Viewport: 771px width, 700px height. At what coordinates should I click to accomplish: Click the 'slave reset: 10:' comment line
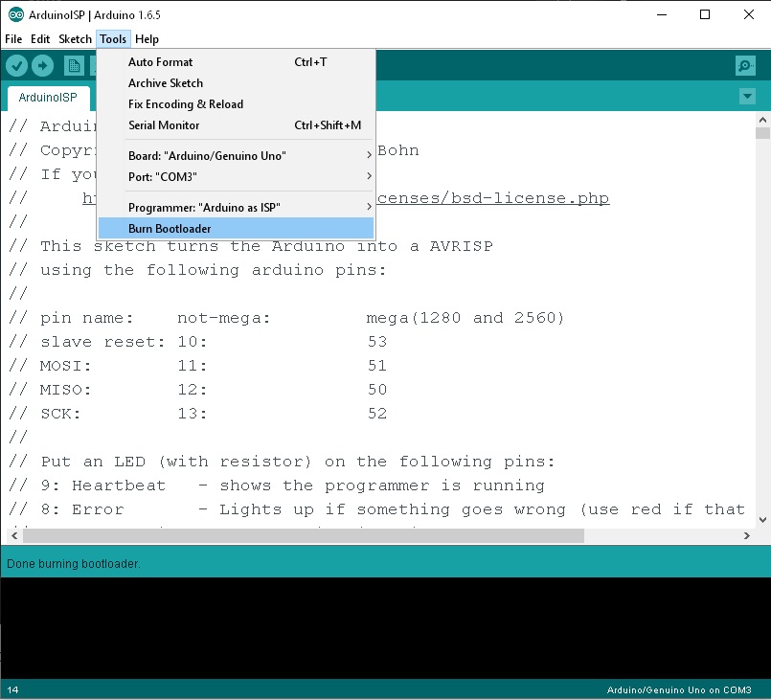tap(197, 341)
